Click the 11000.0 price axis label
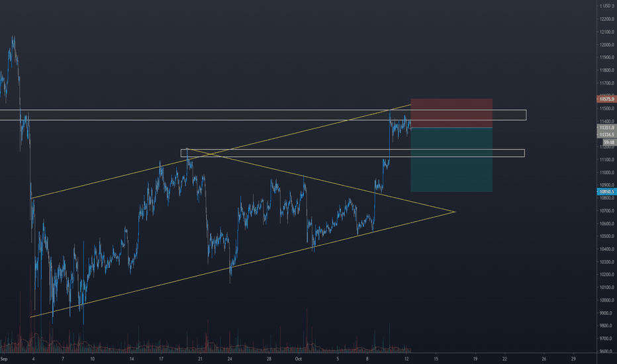The height and width of the screenshot is (364, 617). pyautogui.click(x=607, y=172)
